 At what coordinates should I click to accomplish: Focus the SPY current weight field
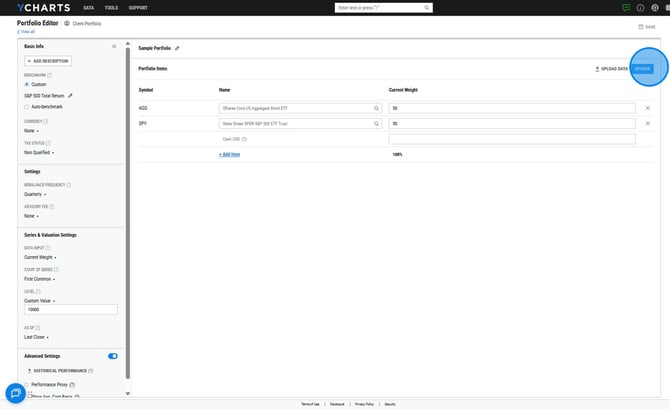tap(512, 124)
